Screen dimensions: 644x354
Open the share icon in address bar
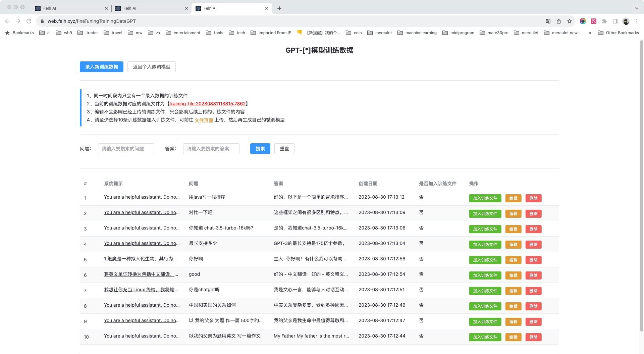559,21
